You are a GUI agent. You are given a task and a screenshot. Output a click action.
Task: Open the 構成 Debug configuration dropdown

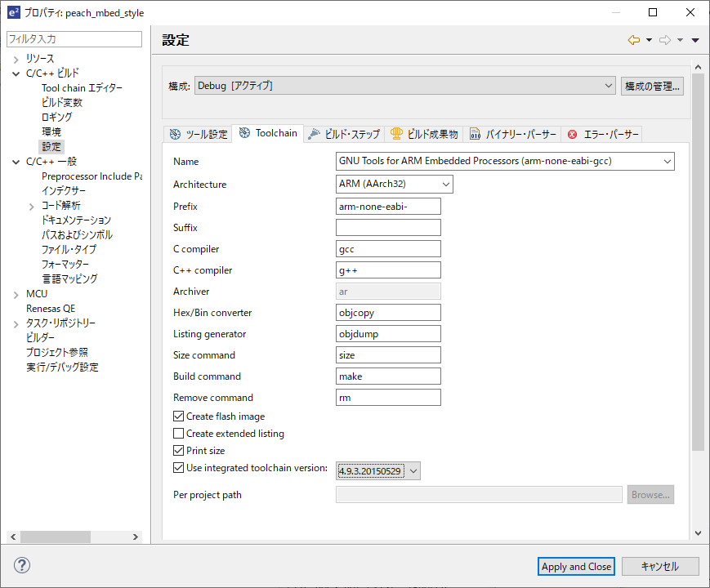[404, 86]
